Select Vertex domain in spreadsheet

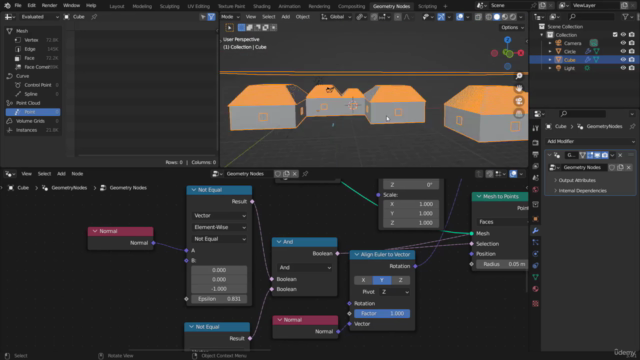(x=33, y=40)
